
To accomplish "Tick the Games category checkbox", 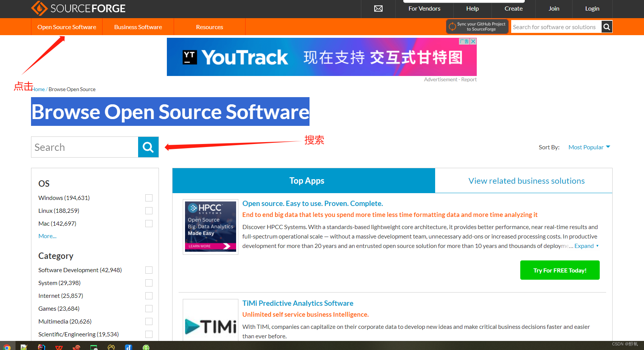I will 149,309.
